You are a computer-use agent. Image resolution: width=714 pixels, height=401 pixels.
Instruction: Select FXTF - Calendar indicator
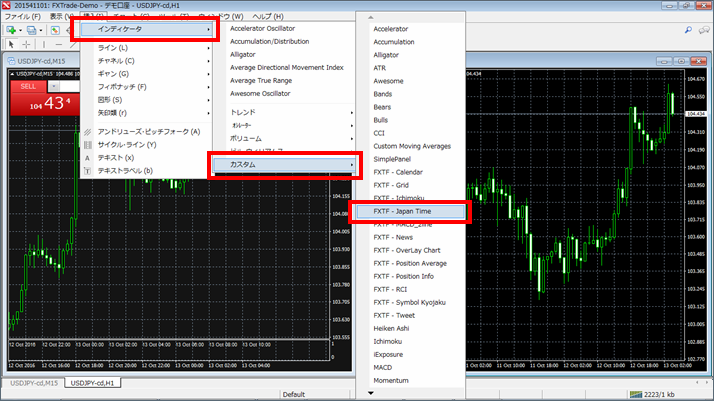(398, 172)
